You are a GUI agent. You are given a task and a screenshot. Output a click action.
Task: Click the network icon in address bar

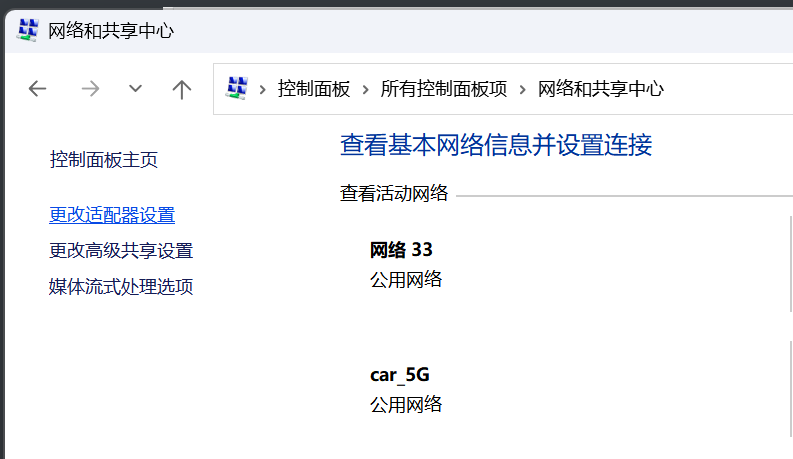(x=237, y=88)
